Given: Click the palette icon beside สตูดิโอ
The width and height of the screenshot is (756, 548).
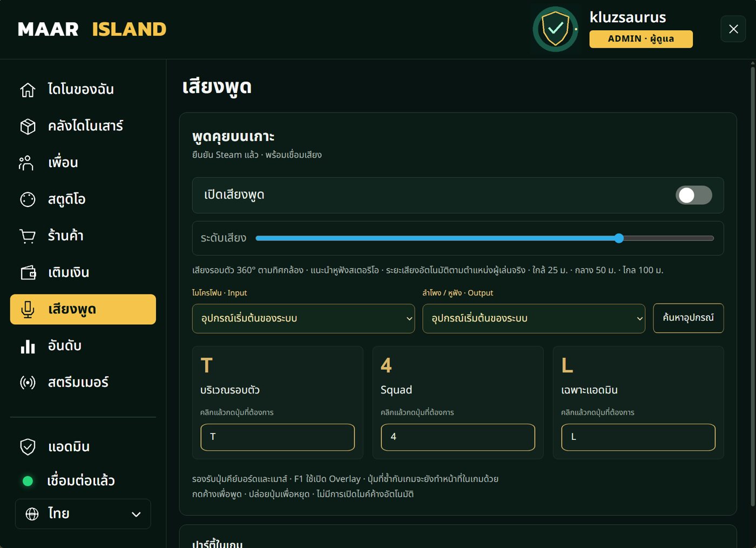Looking at the screenshot, I should click(28, 199).
